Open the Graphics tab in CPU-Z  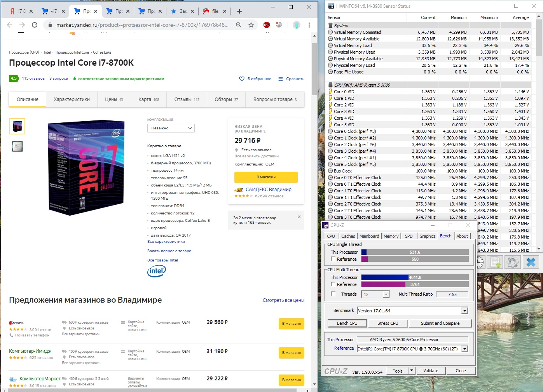[x=428, y=236]
